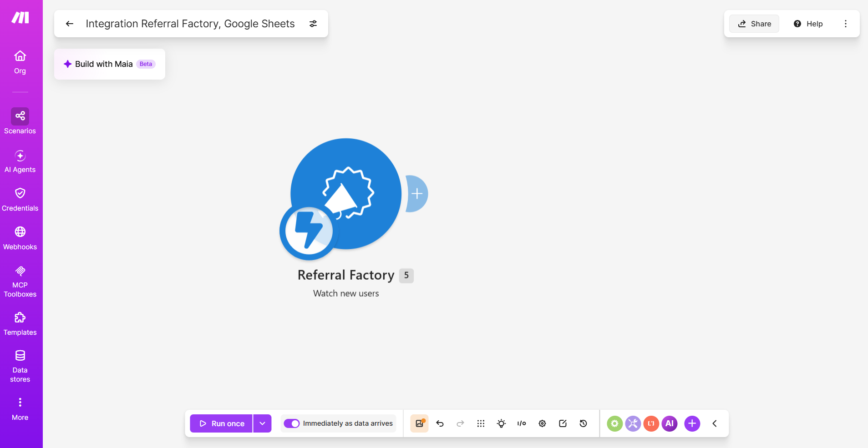
Task: Open scenario inputs and outputs
Action: pyautogui.click(x=522, y=423)
